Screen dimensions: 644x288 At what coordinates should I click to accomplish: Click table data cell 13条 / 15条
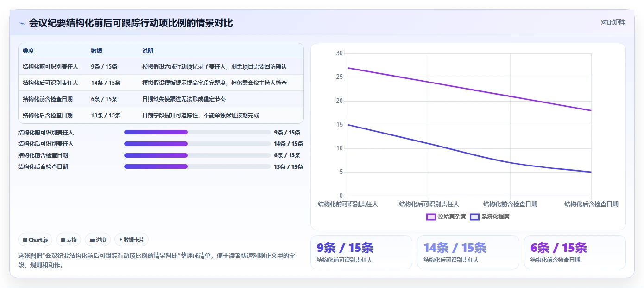tap(106, 115)
